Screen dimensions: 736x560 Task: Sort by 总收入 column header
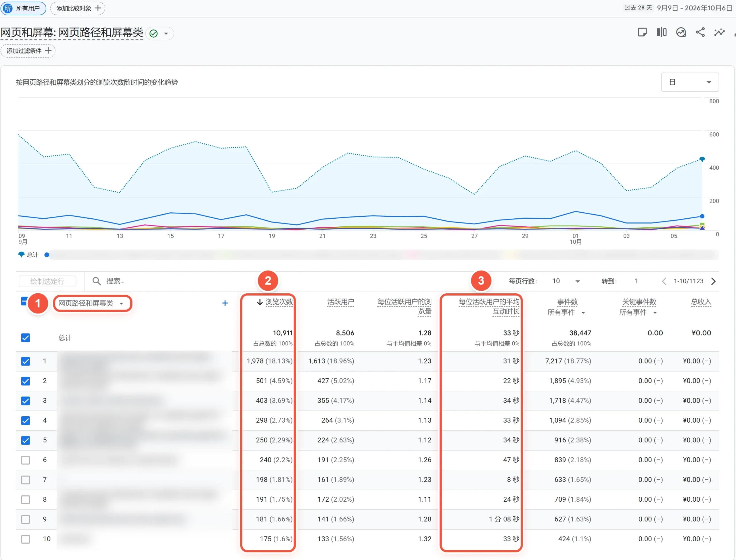click(x=701, y=302)
